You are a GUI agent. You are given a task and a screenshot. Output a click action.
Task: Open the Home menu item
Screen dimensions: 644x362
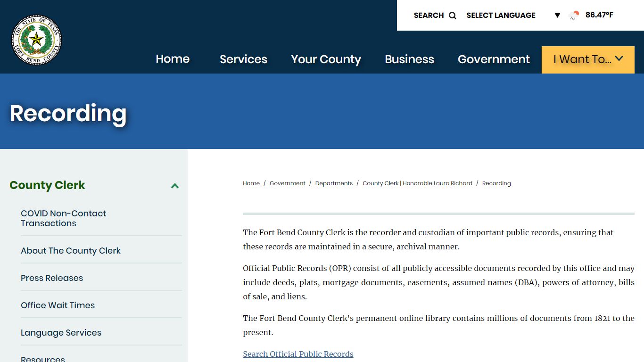173,59
